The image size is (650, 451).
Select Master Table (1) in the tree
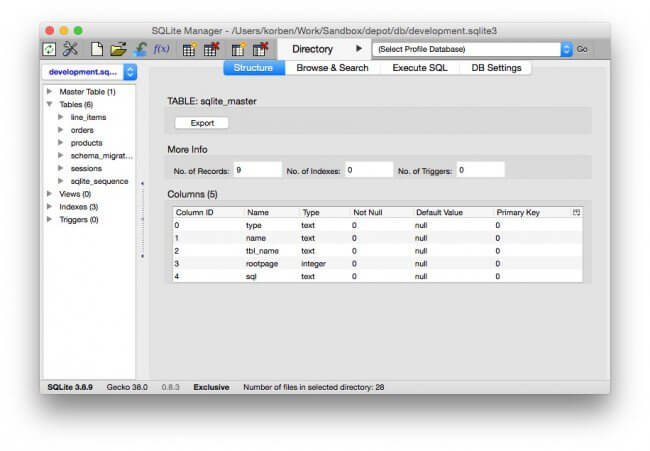(87, 92)
